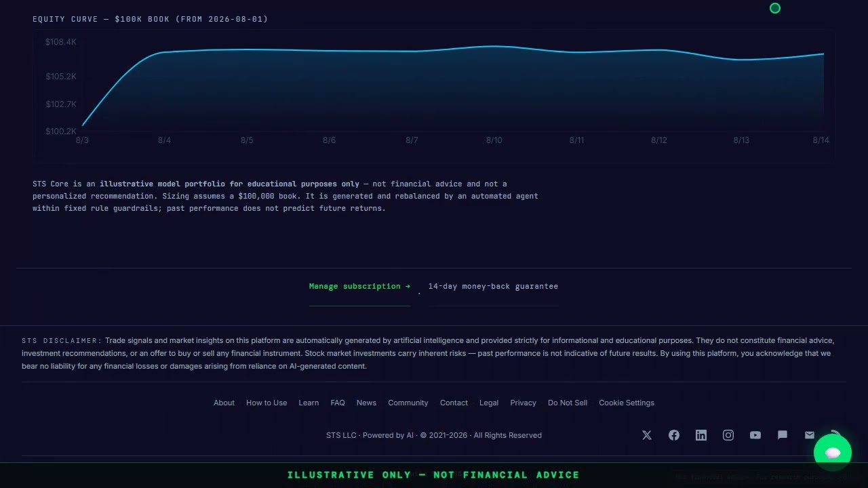Click the ILLUSTRATIVE ONLY banner text
Image resolution: width=868 pixels, height=488 pixels.
pos(433,475)
